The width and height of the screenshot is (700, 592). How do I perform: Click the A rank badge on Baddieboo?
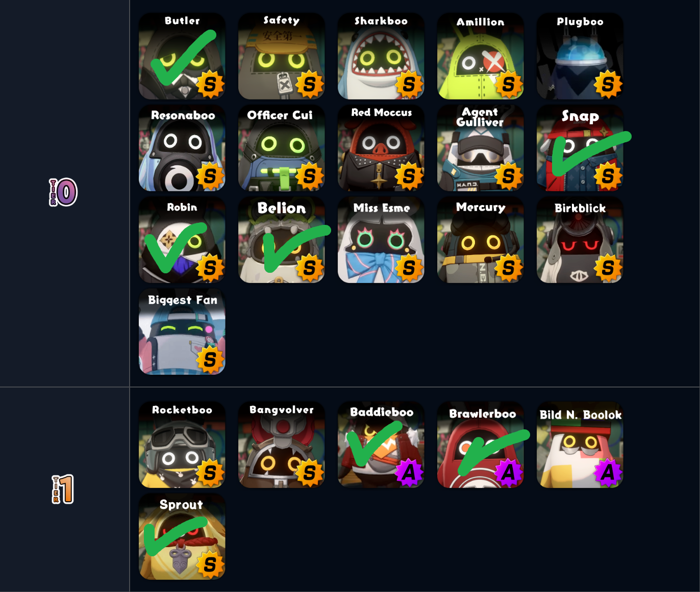pyautogui.click(x=409, y=473)
